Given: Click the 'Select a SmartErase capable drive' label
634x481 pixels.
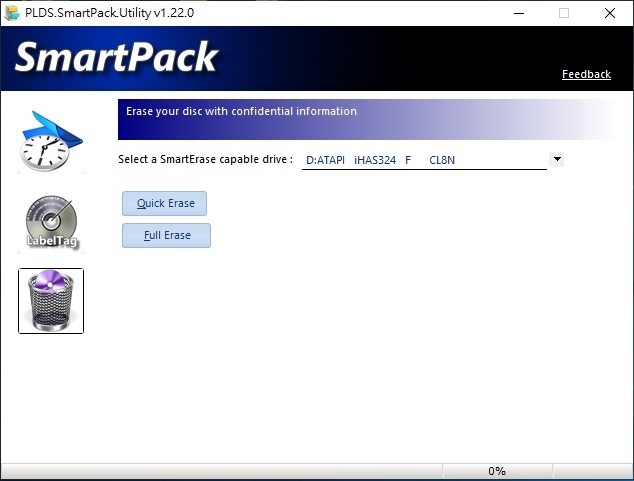Looking at the screenshot, I should tap(205, 159).
